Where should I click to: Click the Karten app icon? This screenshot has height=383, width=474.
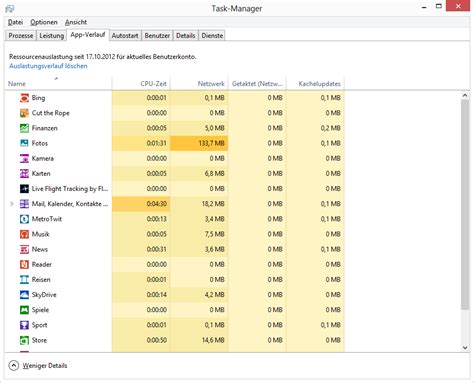(24, 174)
